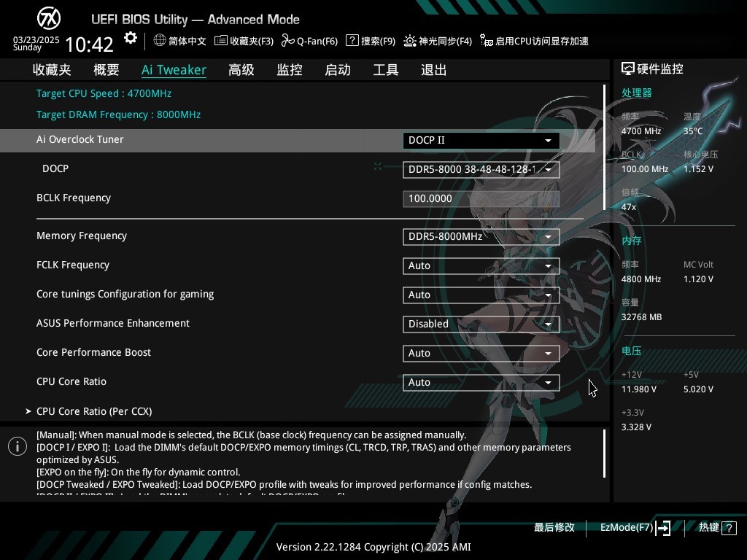Click Target DRAM Frequency : 8000MHz text

click(x=119, y=114)
